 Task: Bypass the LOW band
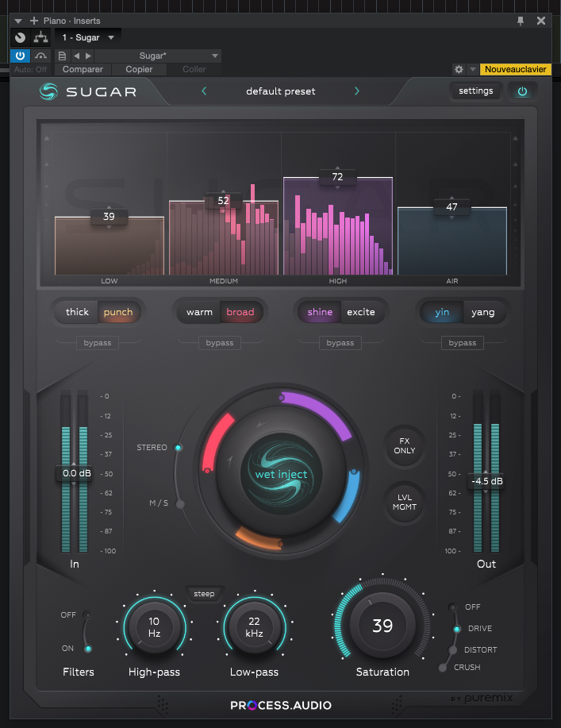point(98,343)
